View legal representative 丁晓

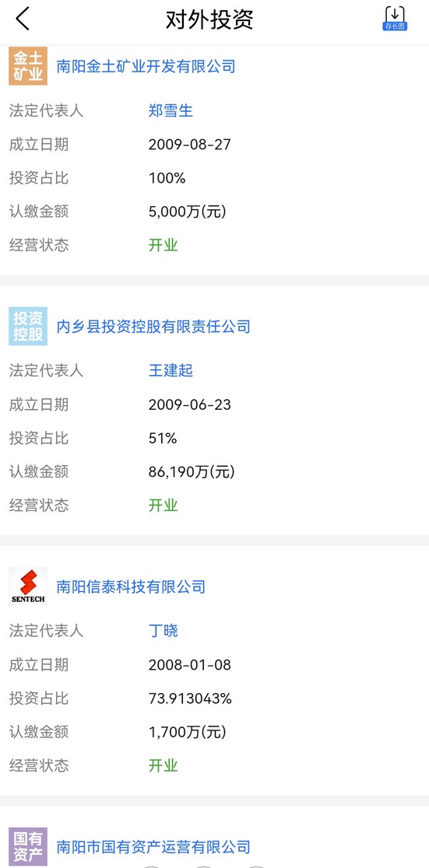[x=164, y=631]
